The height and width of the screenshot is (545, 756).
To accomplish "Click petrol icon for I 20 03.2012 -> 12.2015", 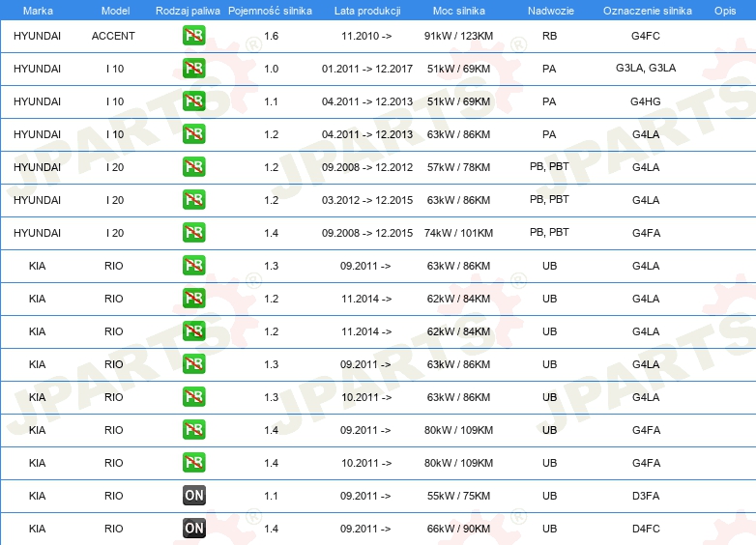I will pos(193,200).
